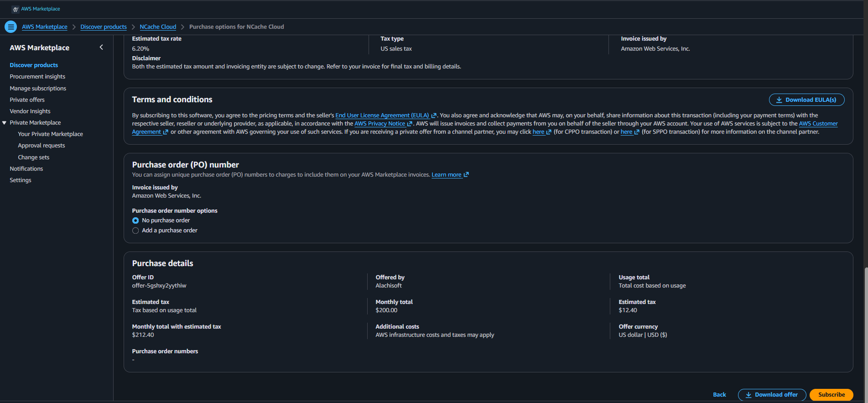This screenshot has width=868, height=403.
Task: Open Notifications in the sidebar
Action: point(26,169)
